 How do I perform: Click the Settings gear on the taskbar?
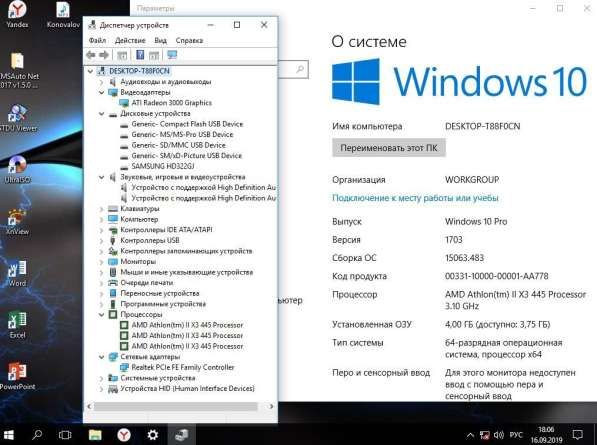(x=153, y=435)
